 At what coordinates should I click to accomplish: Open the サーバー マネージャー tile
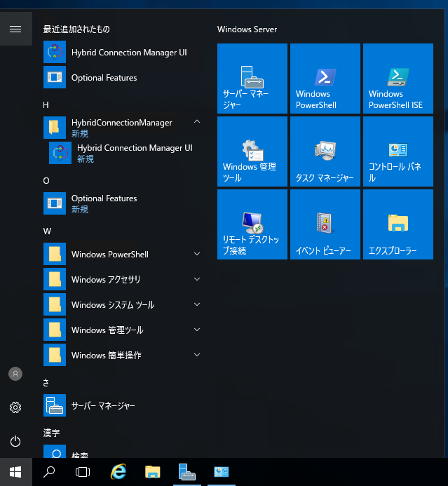pyautogui.click(x=252, y=79)
